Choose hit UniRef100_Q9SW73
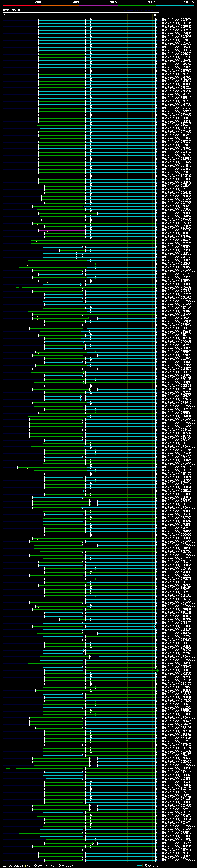The width and height of the screenshot is (197, 868). 177,67
